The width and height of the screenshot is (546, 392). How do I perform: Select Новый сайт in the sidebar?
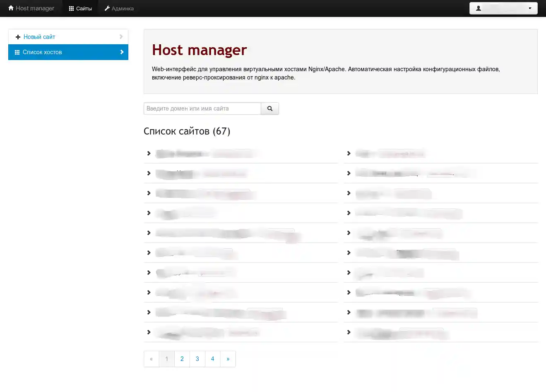click(x=39, y=37)
